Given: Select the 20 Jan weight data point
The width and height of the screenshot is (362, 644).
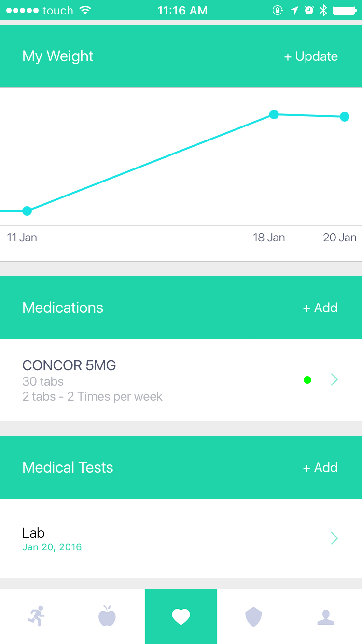Looking at the screenshot, I should coord(345,117).
